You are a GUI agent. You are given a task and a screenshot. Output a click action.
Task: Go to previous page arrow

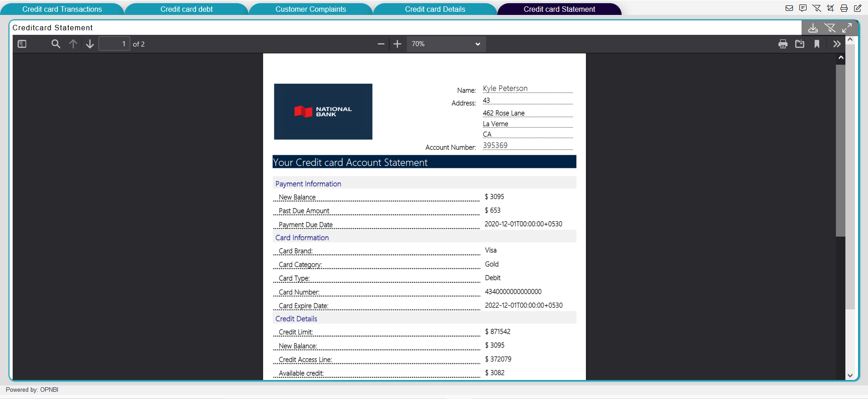[x=73, y=44]
